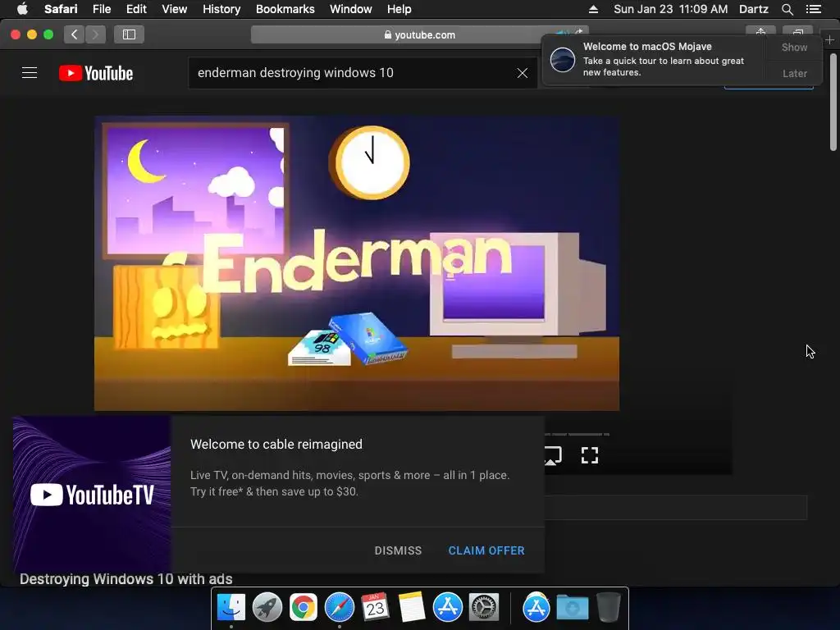The height and width of the screenshot is (630, 840).
Task: Open the History menu
Action: tap(221, 9)
